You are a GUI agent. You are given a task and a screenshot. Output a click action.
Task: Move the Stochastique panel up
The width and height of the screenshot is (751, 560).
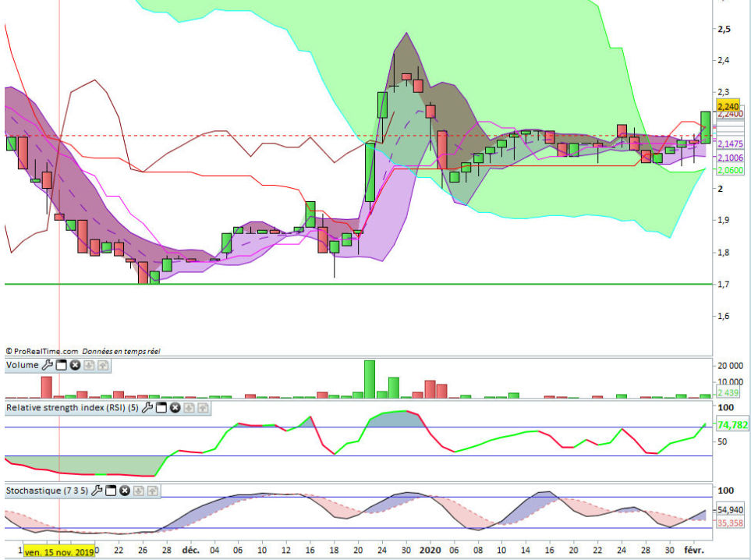click(x=153, y=491)
